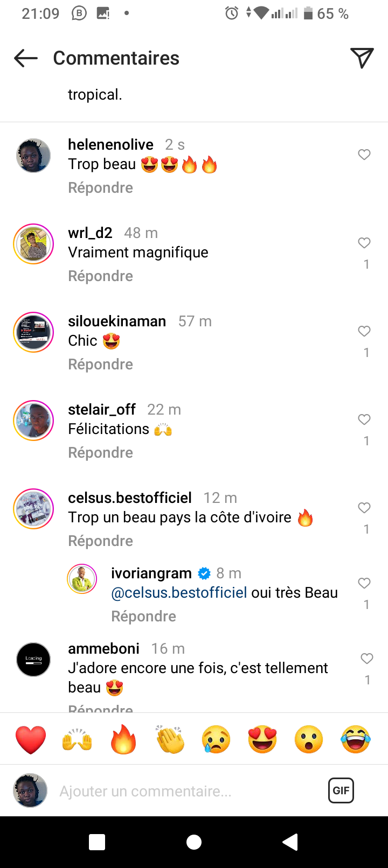Like wrl_d2's comment with the heart
Screen dimensions: 388x868
[x=364, y=243]
